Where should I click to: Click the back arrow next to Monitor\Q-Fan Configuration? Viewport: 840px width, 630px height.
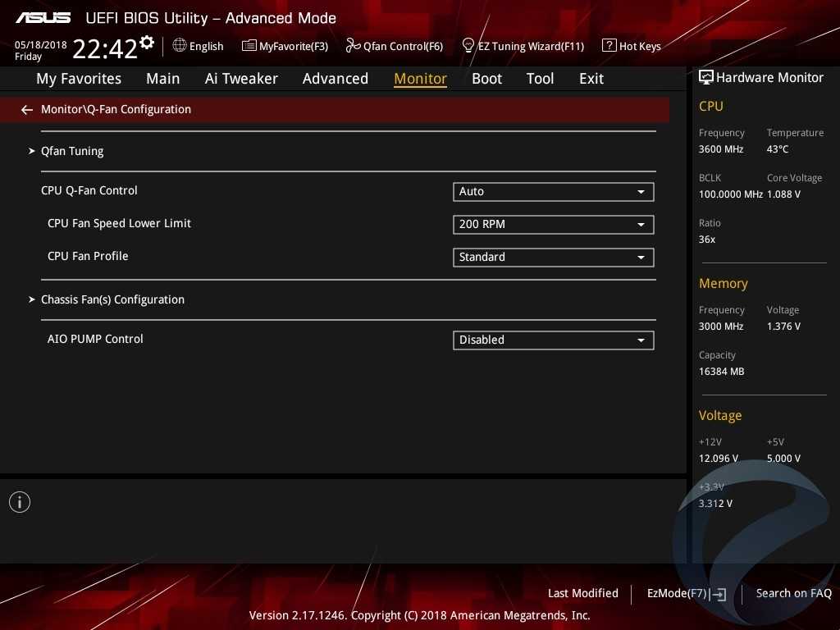pos(27,110)
